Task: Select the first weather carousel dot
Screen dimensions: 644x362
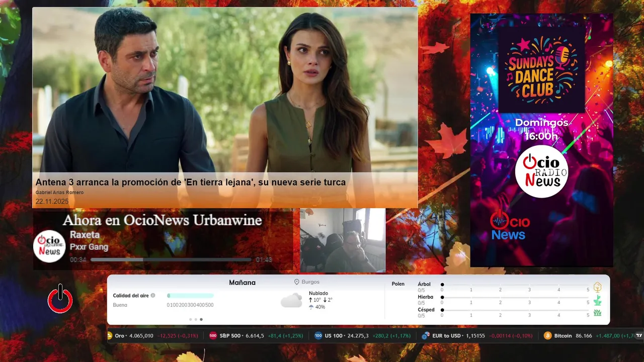Action: (191, 319)
